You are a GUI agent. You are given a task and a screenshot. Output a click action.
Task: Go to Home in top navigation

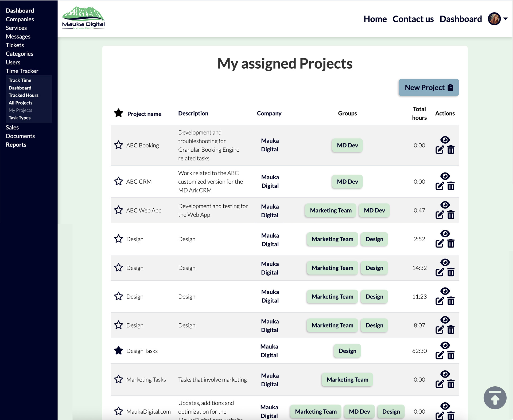pyautogui.click(x=375, y=19)
